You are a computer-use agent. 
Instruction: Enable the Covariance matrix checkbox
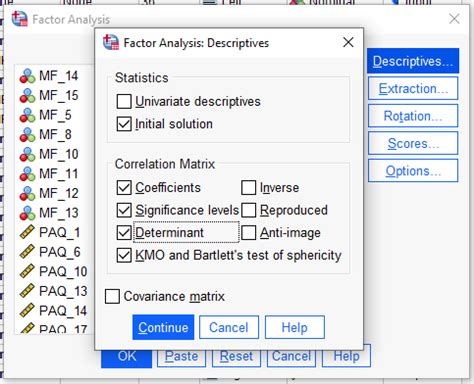point(112,296)
